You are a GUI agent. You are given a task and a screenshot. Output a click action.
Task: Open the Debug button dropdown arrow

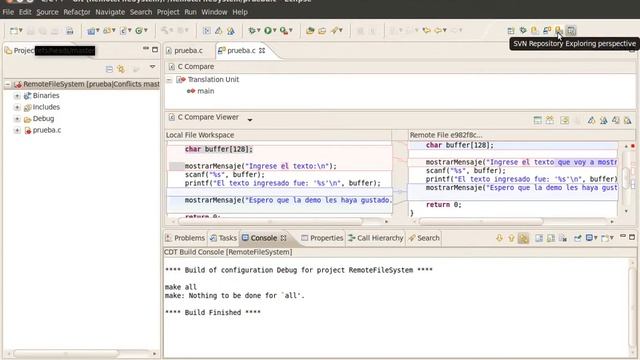(259, 30)
